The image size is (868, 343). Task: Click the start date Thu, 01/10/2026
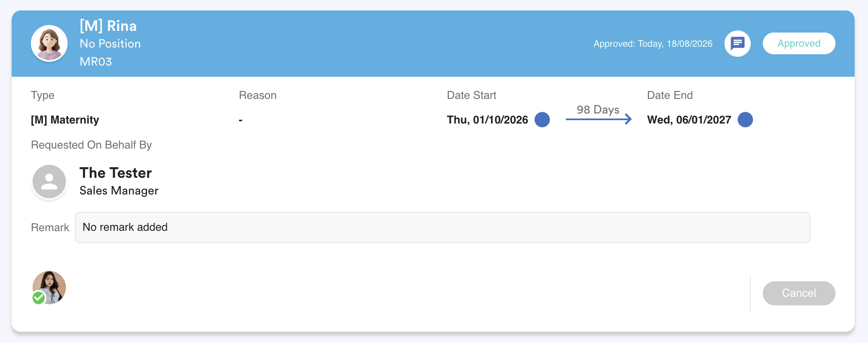click(487, 120)
